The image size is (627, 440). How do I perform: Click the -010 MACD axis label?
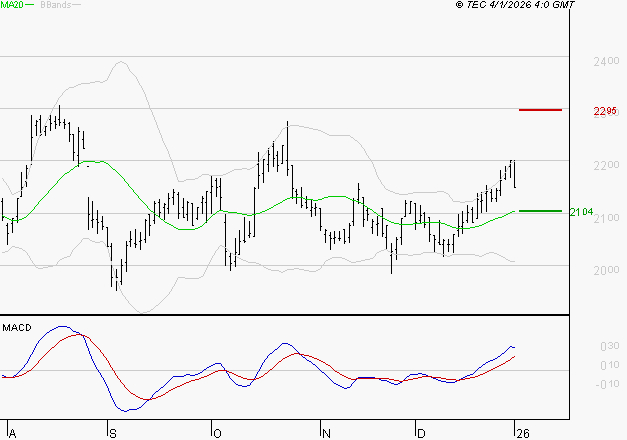(x=607, y=384)
